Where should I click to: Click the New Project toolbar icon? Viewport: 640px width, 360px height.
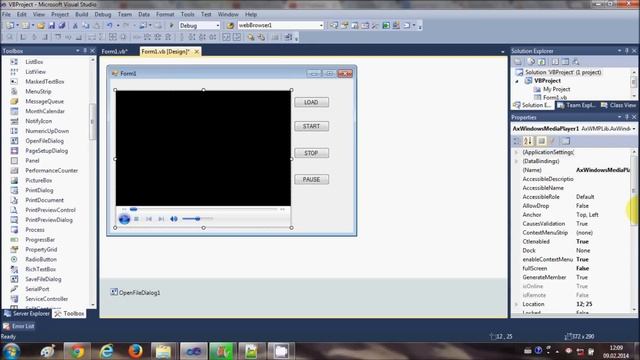10,25
